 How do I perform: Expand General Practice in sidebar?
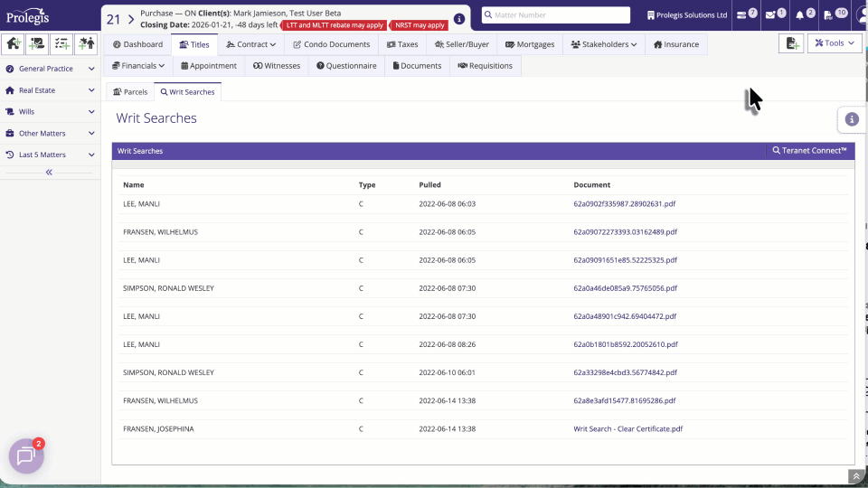[x=50, y=69]
